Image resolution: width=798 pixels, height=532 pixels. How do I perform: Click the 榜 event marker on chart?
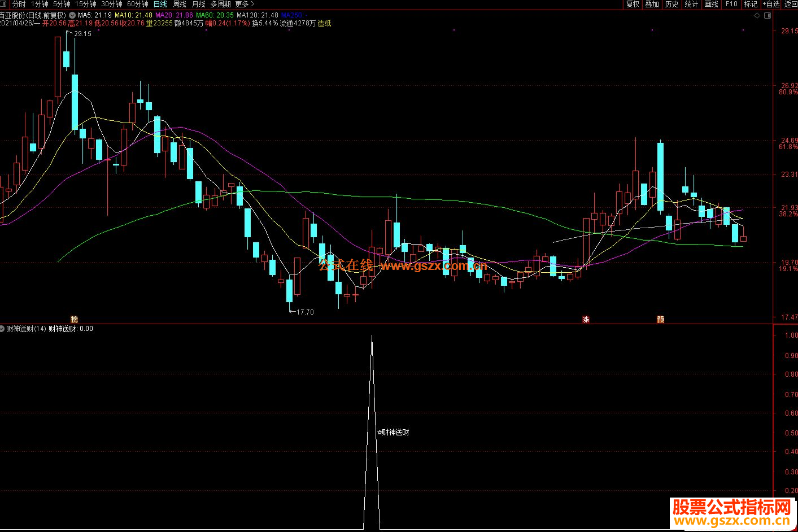coord(74,319)
